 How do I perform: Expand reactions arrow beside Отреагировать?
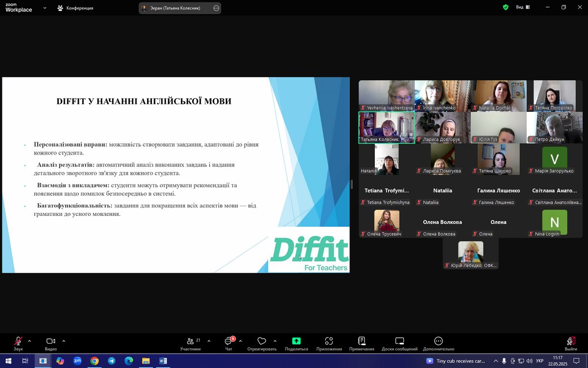click(275, 341)
